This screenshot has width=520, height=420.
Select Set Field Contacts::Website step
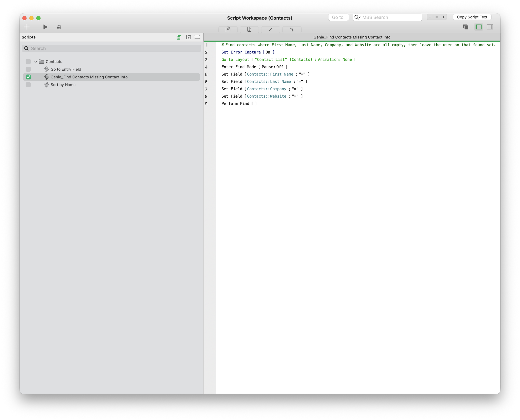[262, 96]
